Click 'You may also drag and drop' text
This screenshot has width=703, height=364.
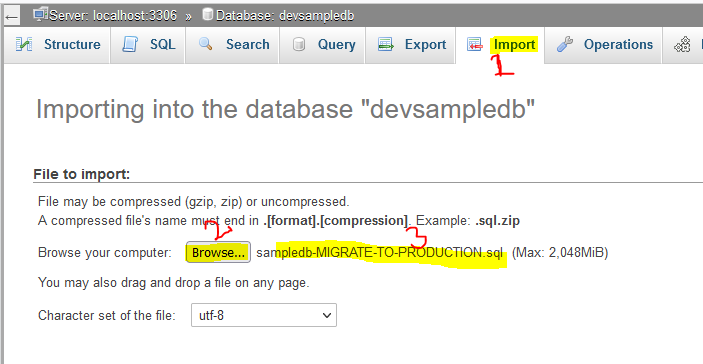pyautogui.click(x=174, y=283)
